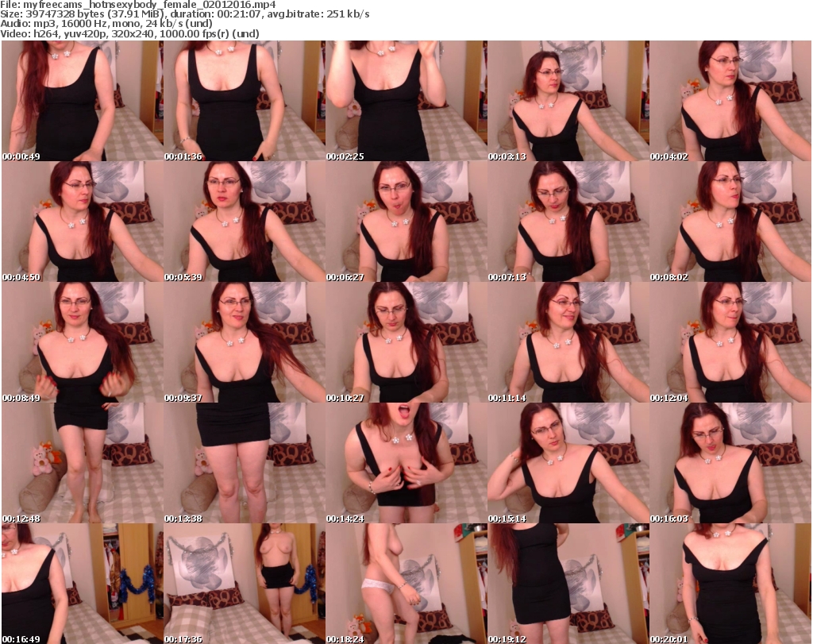The height and width of the screenshot is (644, 813).
Task: Click the 00:07:13 thumbnail
Action: 568,222
